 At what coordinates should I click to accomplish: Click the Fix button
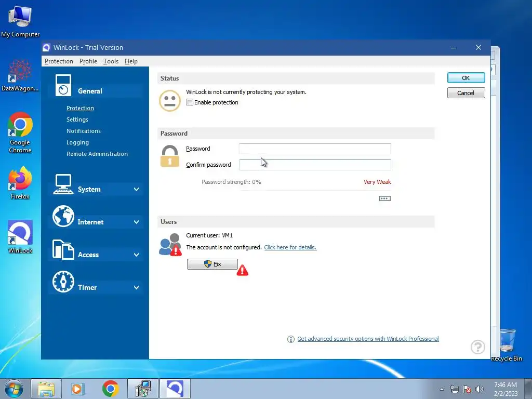tap(212, 264)
